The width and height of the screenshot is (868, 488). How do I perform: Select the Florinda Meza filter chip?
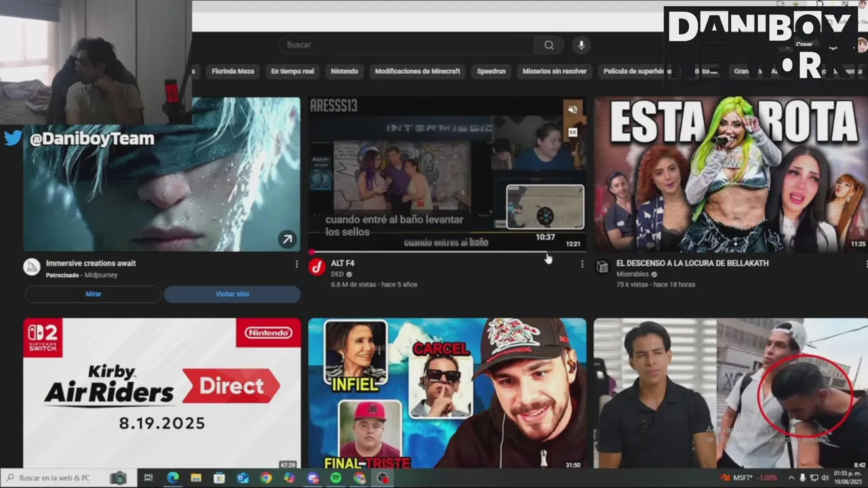(x=233, y=71)
